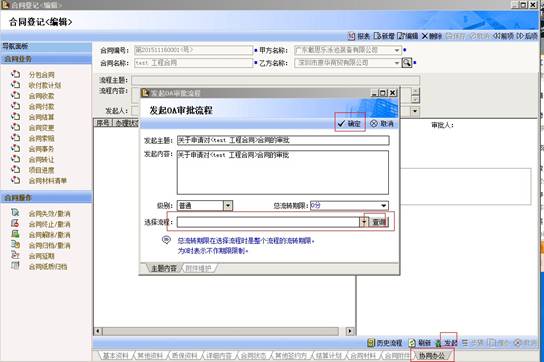
Task: Open 合同事务 navigation entry
Action: click(x=41, y=149)
